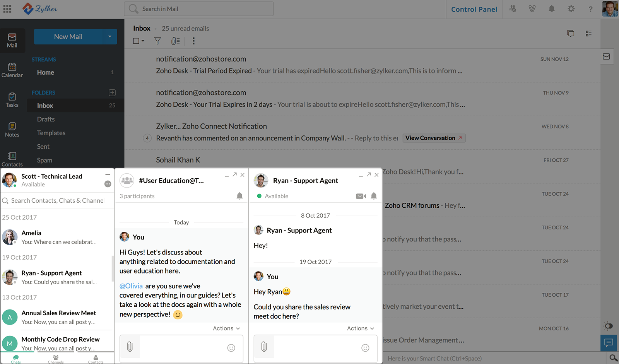
Task: Open the Notes app in sidebar
Action: [12, 130]
